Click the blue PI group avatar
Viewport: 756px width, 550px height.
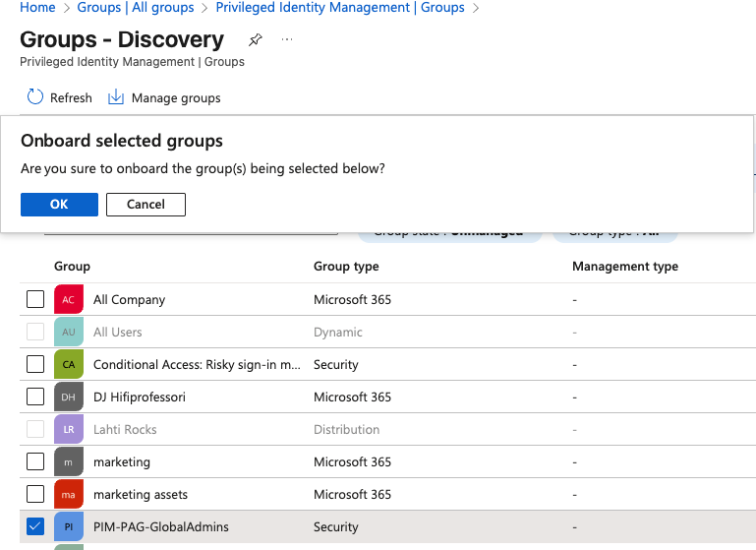[x=68, y=527]
